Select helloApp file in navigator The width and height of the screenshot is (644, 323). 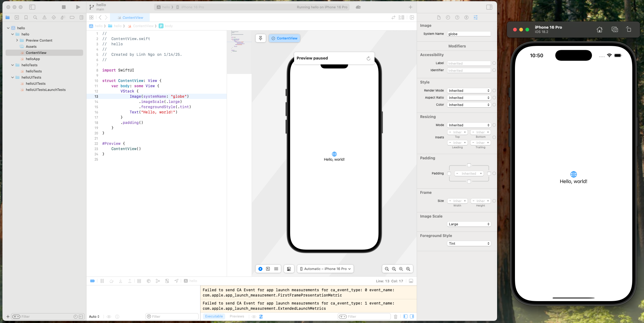pos(33,59)
